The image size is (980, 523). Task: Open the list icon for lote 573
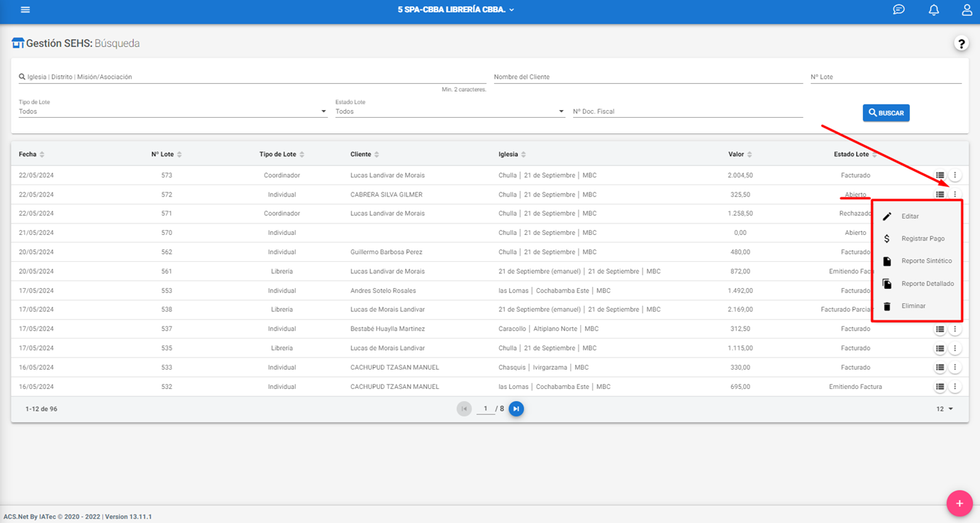pos(940,175)
